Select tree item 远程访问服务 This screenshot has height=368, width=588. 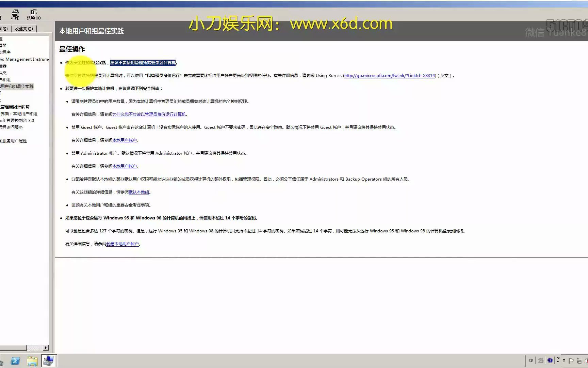pos(11,127)
